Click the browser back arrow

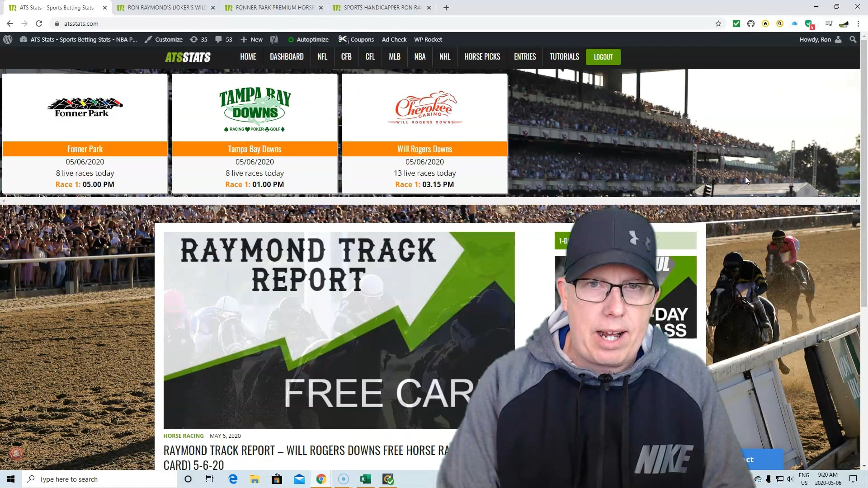(10, 23)
